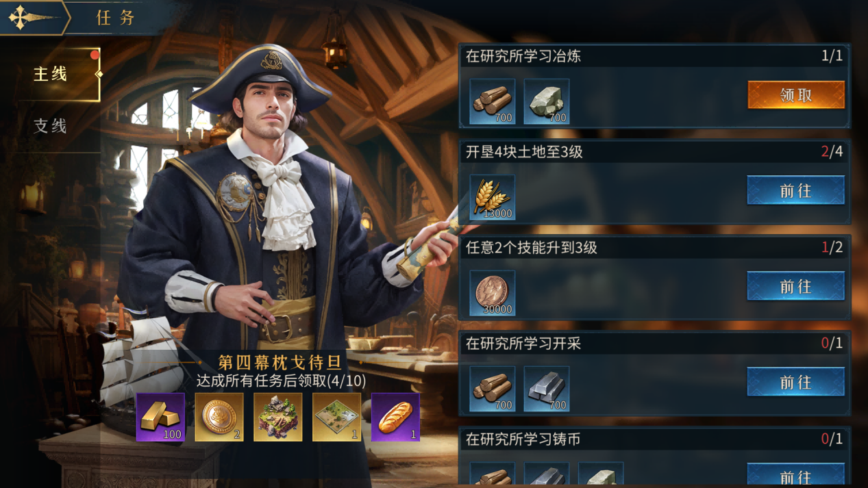
Task: Tap the bread reward icon
Action: [x=395, y=417]
